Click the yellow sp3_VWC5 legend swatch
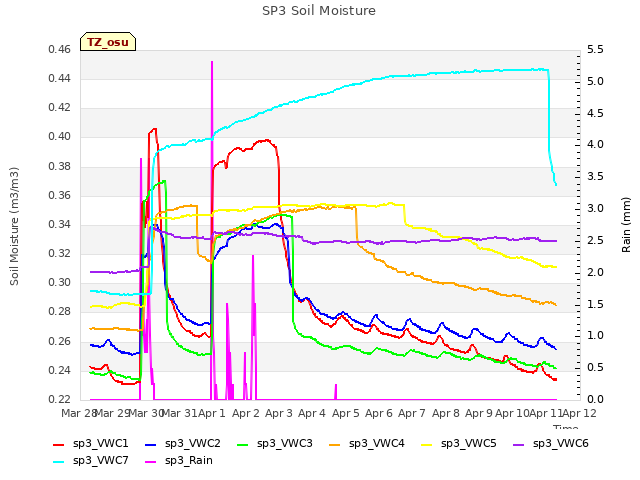The height and width of the screenshot is (480, 640). 427,444
